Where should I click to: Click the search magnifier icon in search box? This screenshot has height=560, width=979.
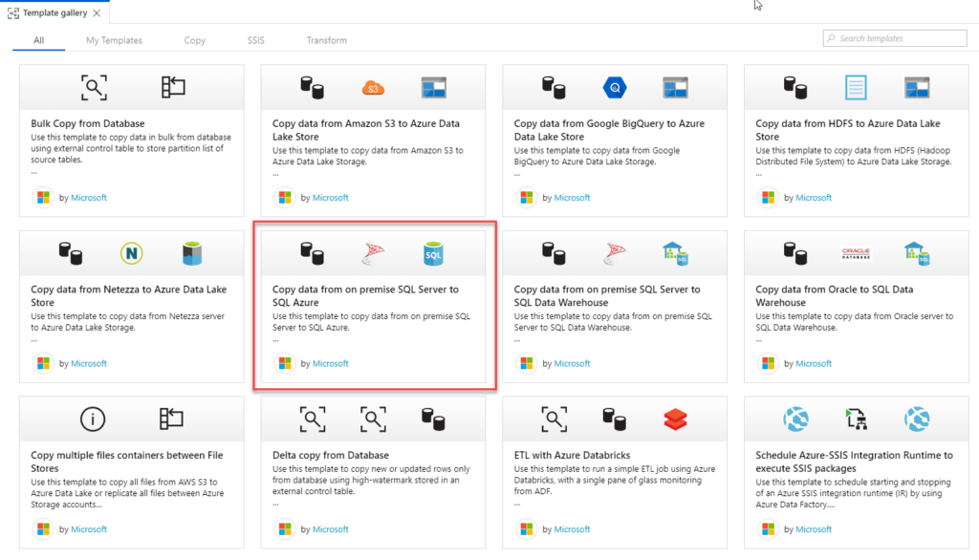(x=831, y=39)
